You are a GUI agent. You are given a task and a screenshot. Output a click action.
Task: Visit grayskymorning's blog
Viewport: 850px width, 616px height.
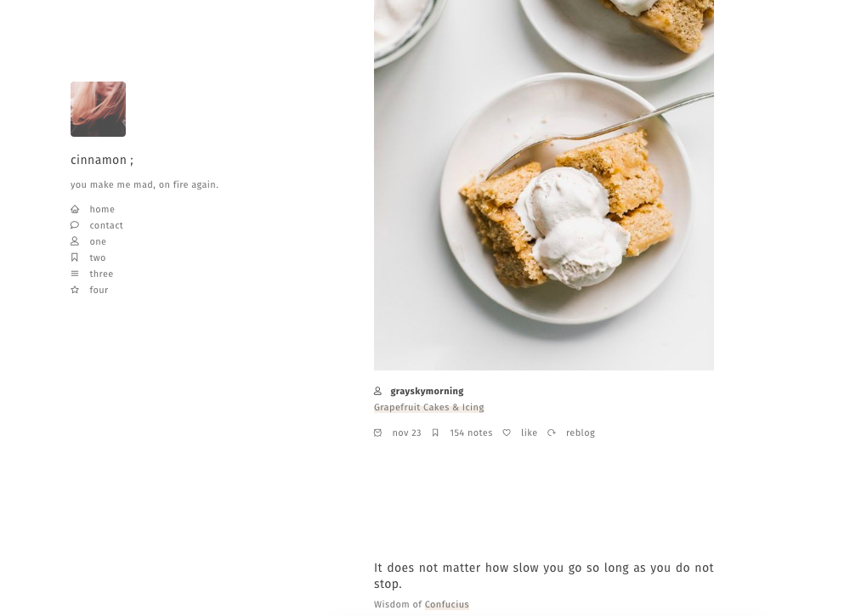[427, 391]
